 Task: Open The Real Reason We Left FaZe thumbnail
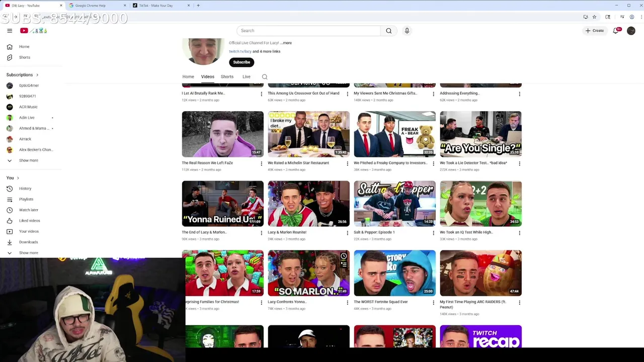tap(222, 134)
